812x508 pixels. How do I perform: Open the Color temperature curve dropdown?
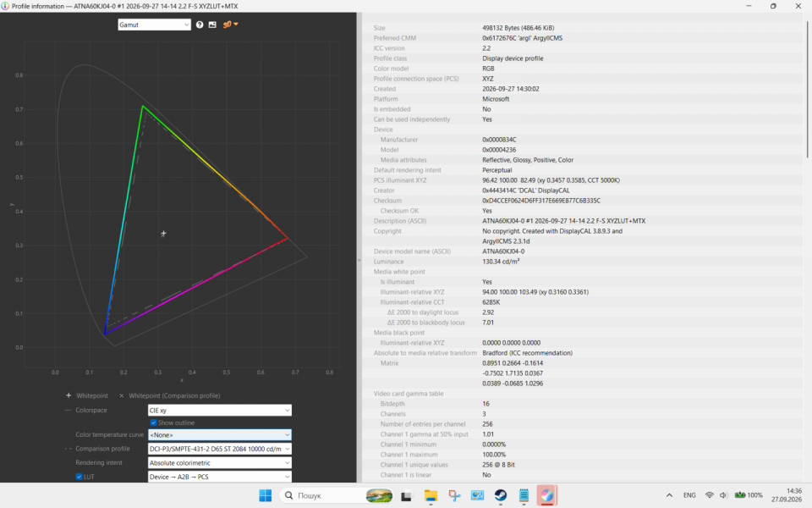(220, 434)
